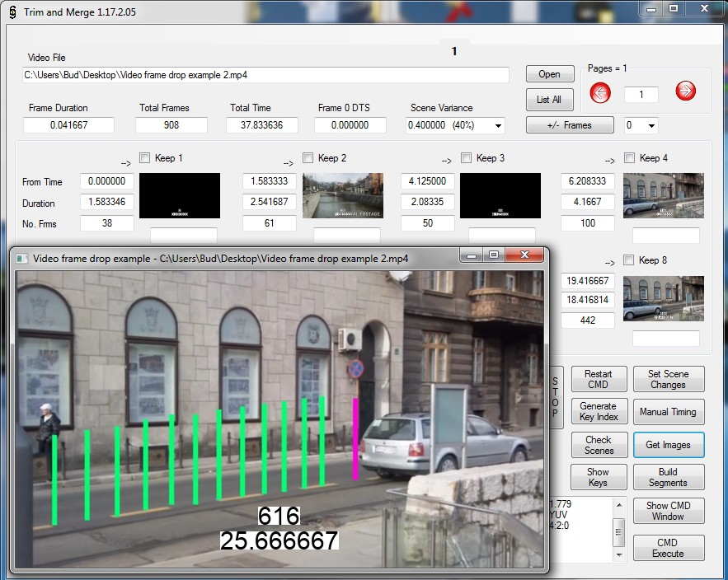Viewport: 728px width, 580px height.
Task: Click the YUV text in the log box
Action: click(x=558, y=515)
